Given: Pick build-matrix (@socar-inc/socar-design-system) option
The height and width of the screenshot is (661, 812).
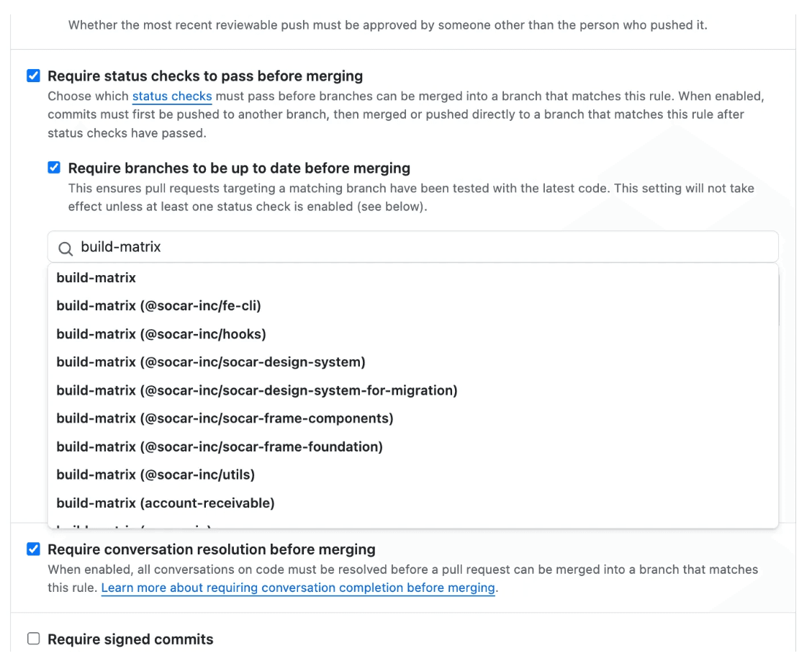Looking at the screenshot, I should pyautogui.click(x=412, y=362).
